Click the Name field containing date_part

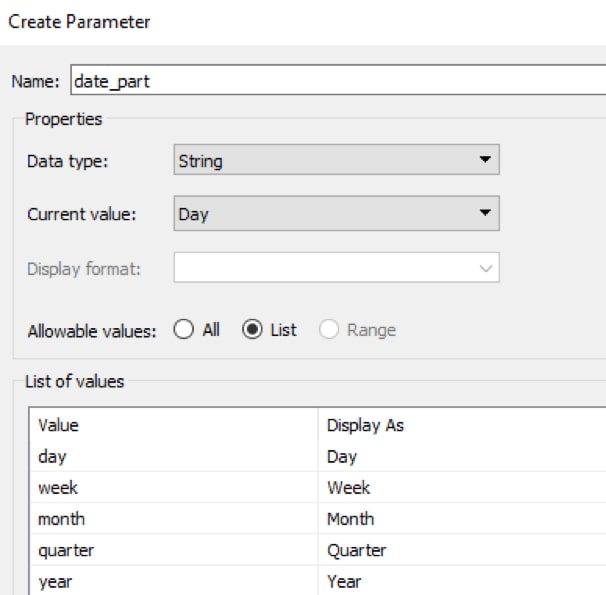click(338, 81)
